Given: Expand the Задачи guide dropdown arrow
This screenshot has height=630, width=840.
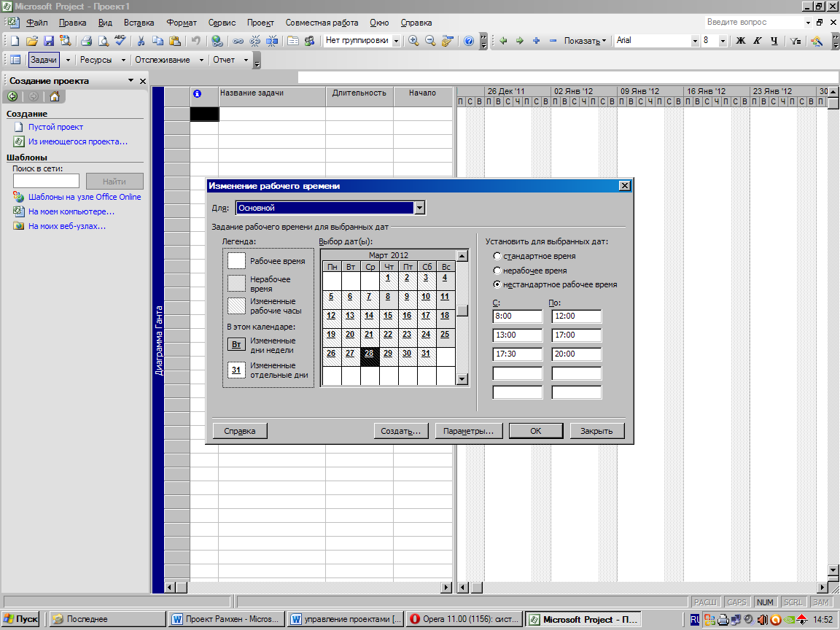Looking at the screenshot, I should (x=68, y=60).
